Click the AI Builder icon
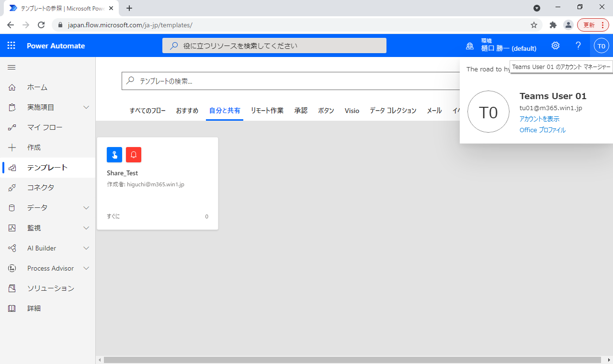The width and height of the screenshot is (613, 364). 12,248
